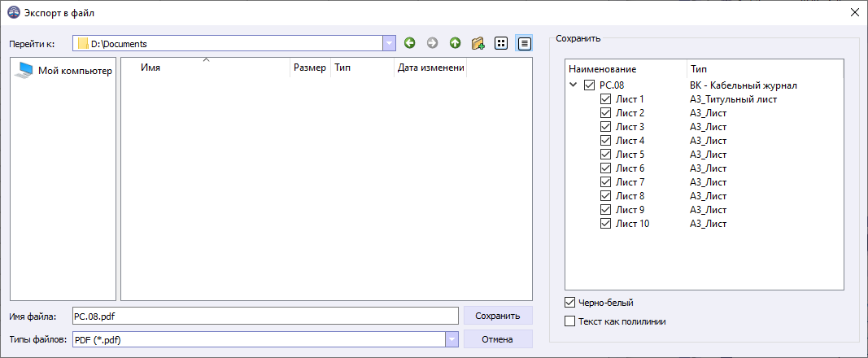Sort files by Имя column
Screen dimensions: 868x358
205,68
